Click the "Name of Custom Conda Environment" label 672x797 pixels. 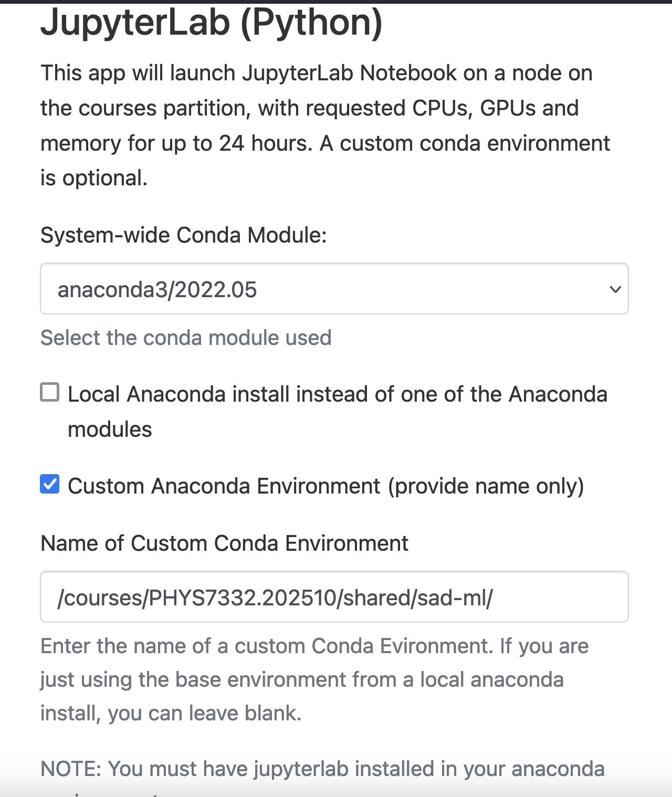pos(225,543)
